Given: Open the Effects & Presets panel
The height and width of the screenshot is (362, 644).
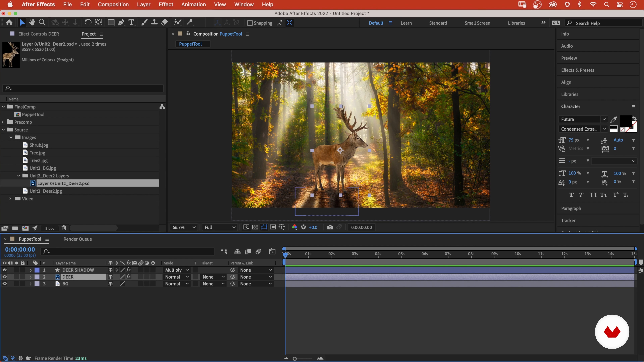Looking at the screenshot, I should 577,70.
